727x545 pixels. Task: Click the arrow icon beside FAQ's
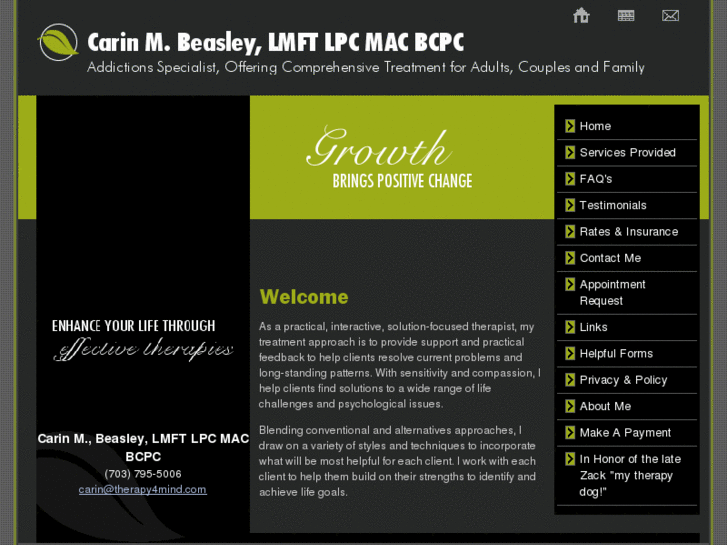[570, 179]
